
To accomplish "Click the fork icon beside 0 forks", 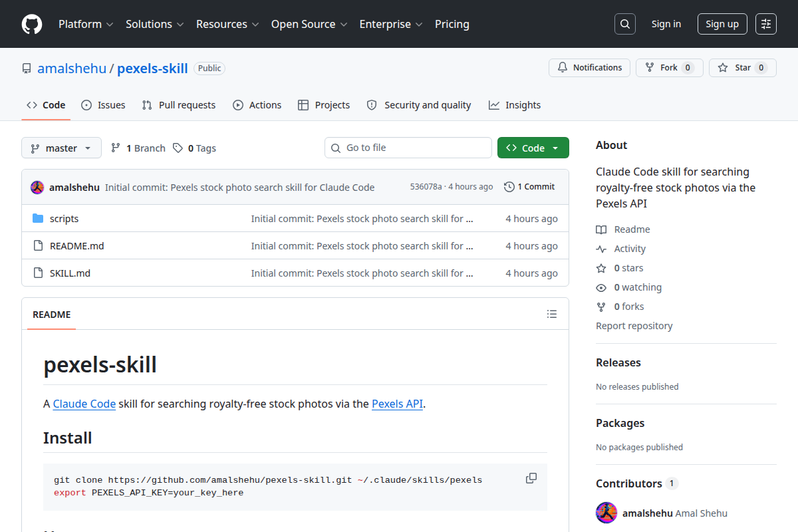I will [x=601, y=307].
